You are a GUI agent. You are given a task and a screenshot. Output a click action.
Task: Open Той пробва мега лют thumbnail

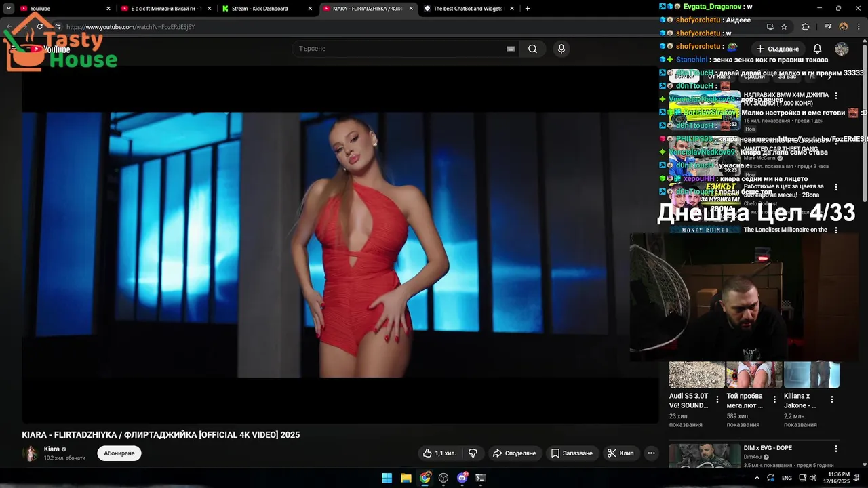(754, 375)
